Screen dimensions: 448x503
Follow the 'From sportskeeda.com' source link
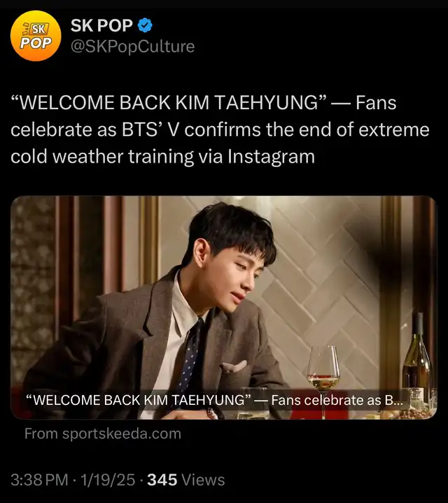(x=103, y=434)
